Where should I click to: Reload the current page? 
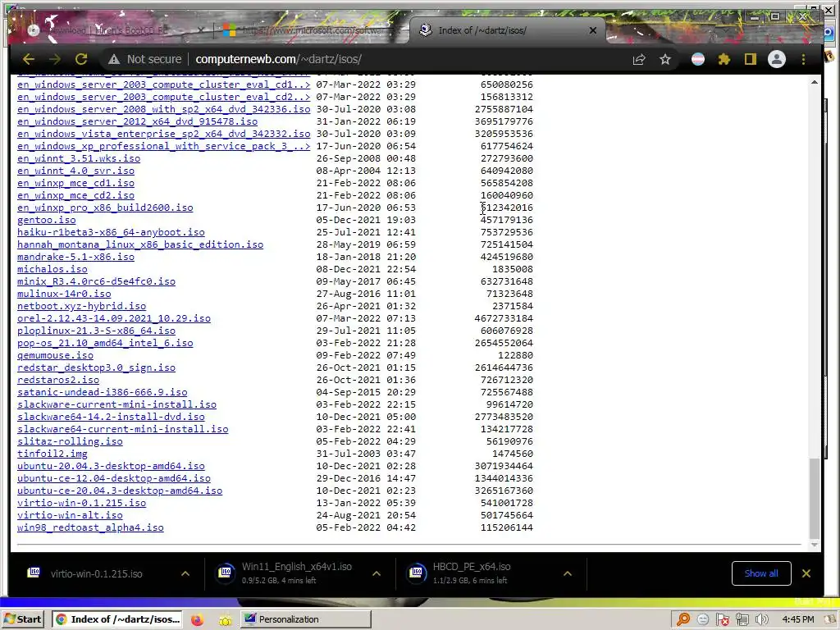[81, 59]
